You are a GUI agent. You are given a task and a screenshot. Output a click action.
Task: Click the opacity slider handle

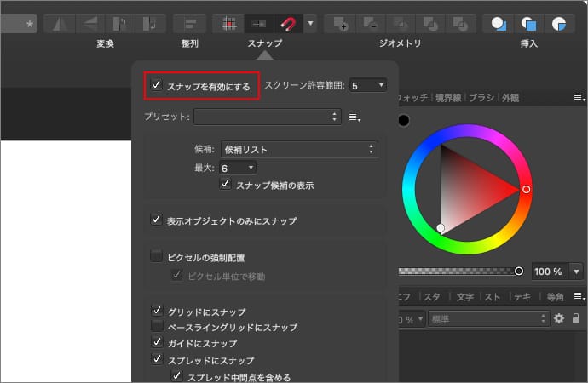click(519, 271)
